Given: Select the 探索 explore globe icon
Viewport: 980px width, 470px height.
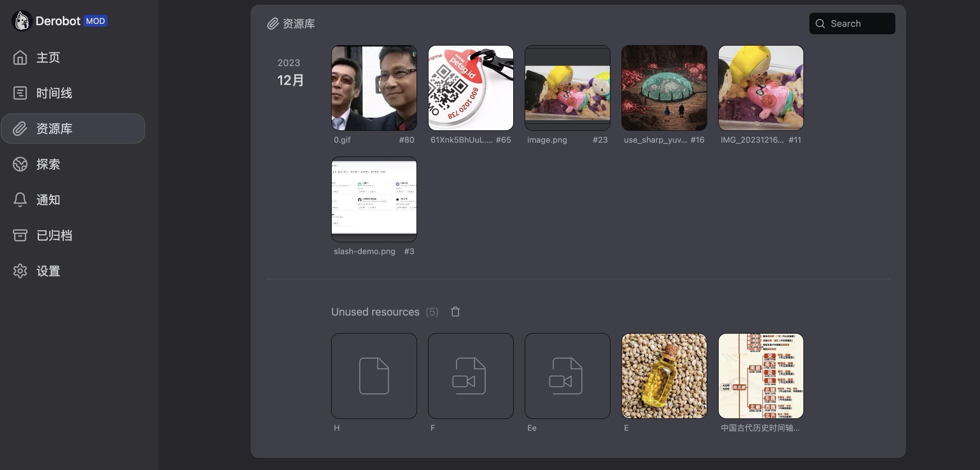Looking at the screenshot, I should (x=20, y=164).
